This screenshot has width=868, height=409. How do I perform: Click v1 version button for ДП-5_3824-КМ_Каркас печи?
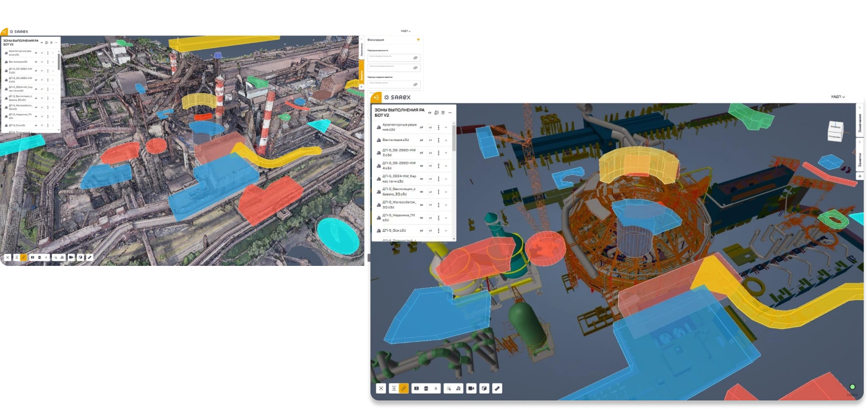430,179
